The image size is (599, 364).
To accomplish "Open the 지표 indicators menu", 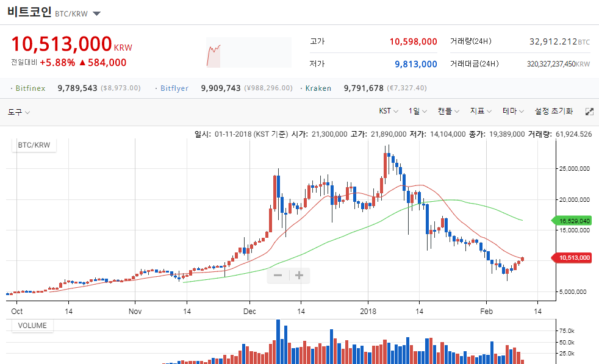I will tap(481, 112).
